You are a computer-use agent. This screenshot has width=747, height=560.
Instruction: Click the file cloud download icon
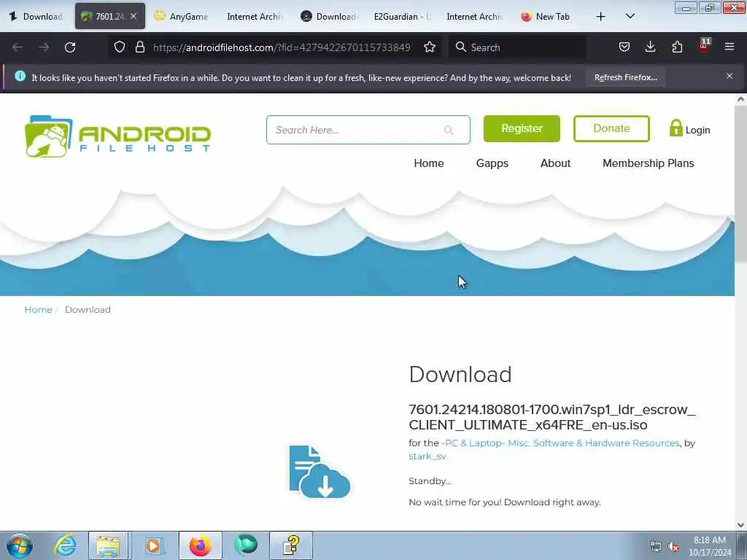coord(320,472)
